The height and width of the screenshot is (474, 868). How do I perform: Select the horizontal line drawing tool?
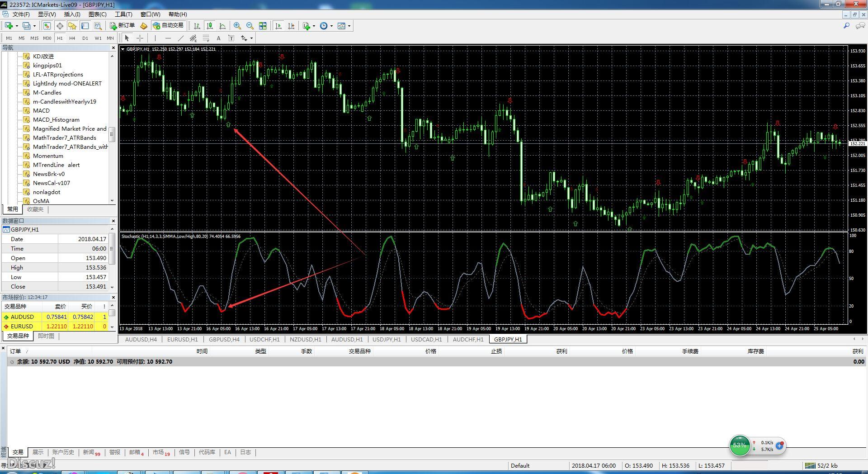point(168,38)
